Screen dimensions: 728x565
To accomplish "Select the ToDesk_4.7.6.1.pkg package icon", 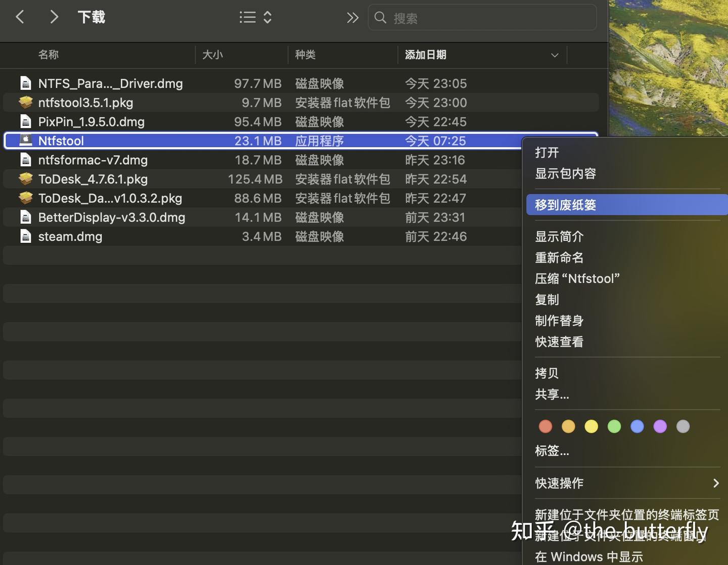I will tap(25, 179).
